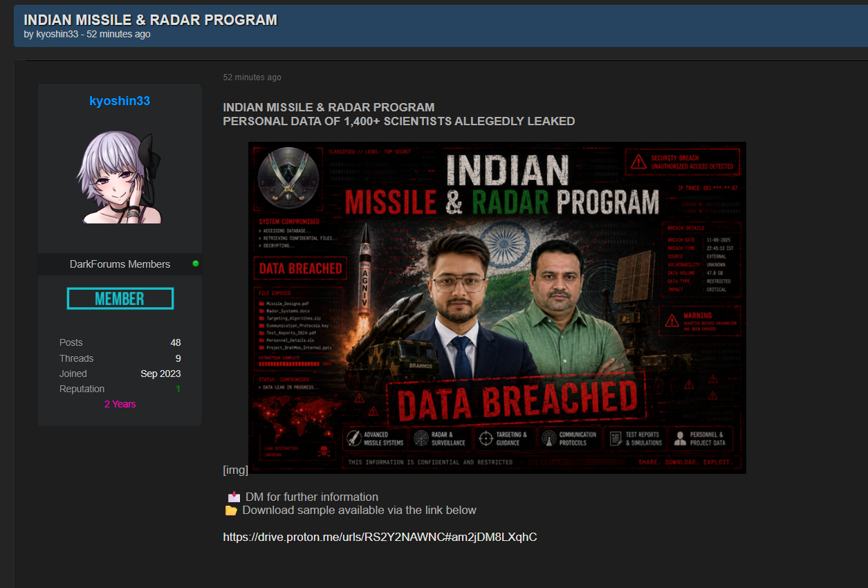The width and height of the screenshot is (868, 588).
Task: Click the Security Breach warning triangle in banner
Action: [x=637, y=163]
